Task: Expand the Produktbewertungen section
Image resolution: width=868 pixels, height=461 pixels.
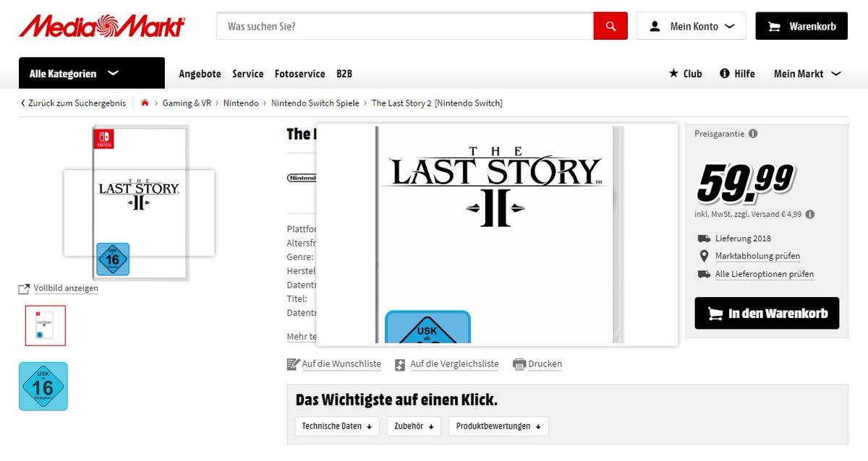Action: (x=498, y=426)
